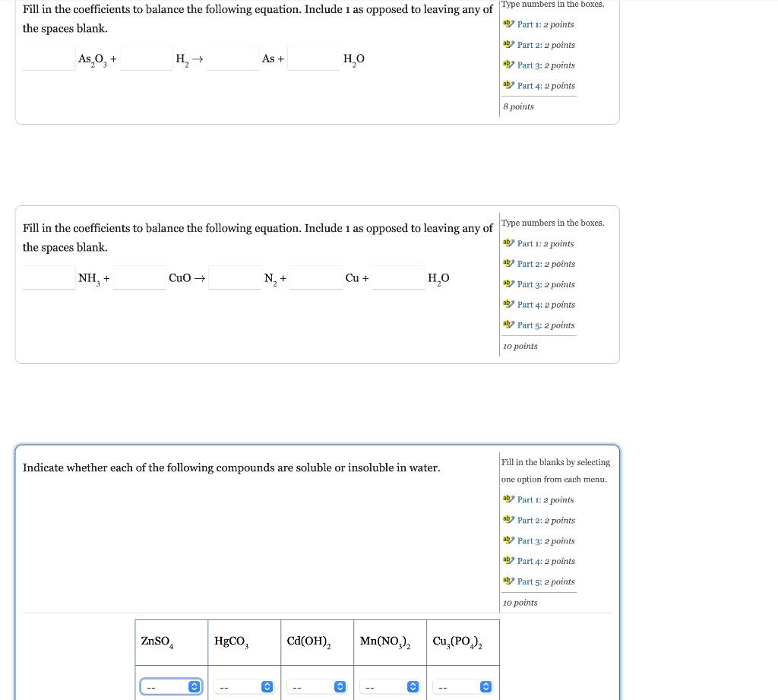Click the edit icon beside Part 3 of first question
Viewport: 778px width, 700px height.
click(x=508, y=65)
